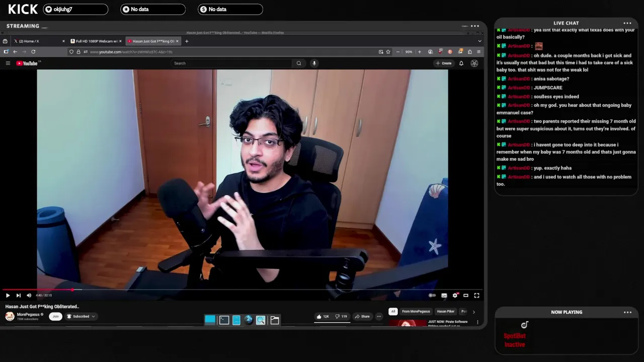Expand the Subscribed notification dropdown
This screenshot has width=644, height=362.
80,316
